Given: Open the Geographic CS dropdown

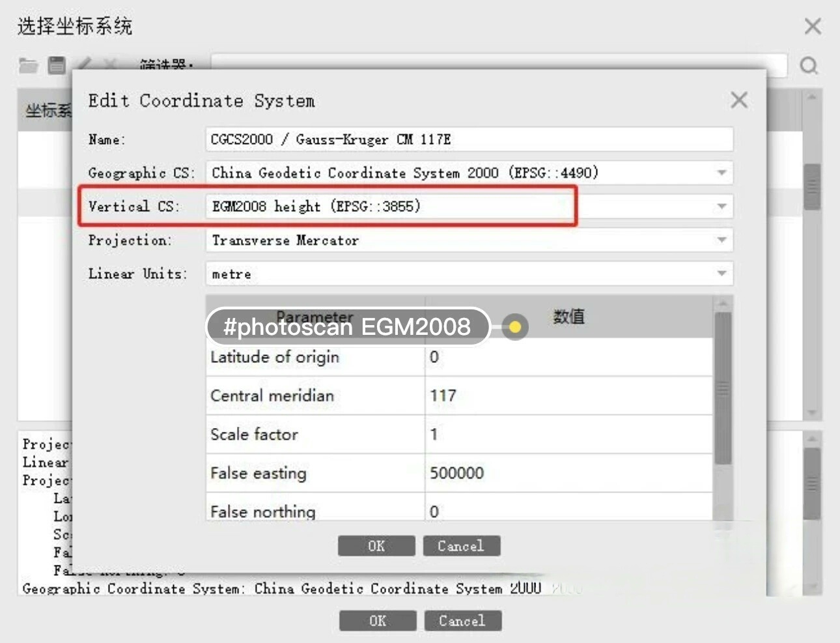Looking at the screenshot, I should coord(721,173).
